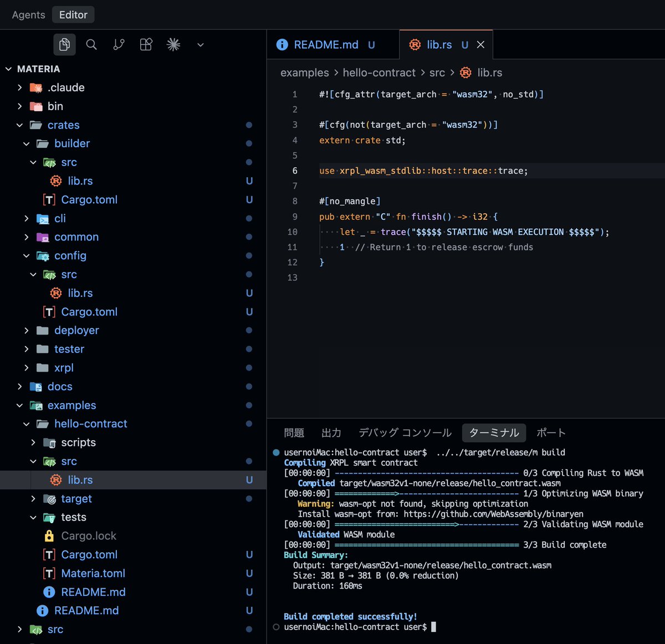665x644 pixels.
Task: Expand the .claude folder
Action: point(19,87)
